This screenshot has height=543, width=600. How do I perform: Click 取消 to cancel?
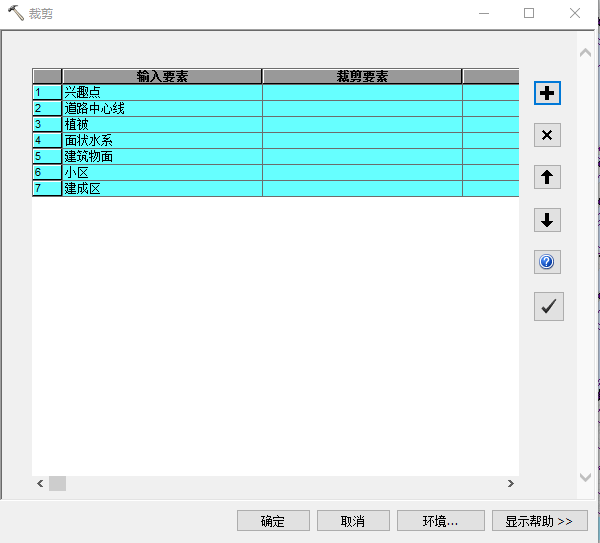pos(353,521)
